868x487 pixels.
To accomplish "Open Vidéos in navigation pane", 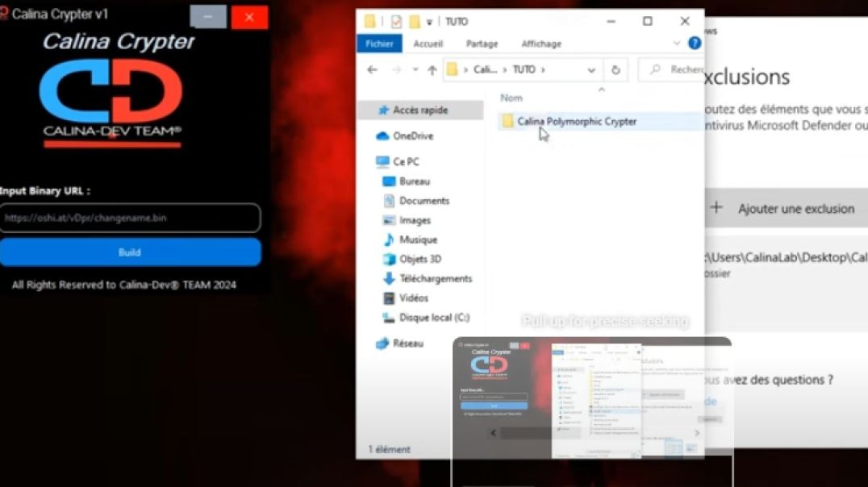I will tap(414, 298).
